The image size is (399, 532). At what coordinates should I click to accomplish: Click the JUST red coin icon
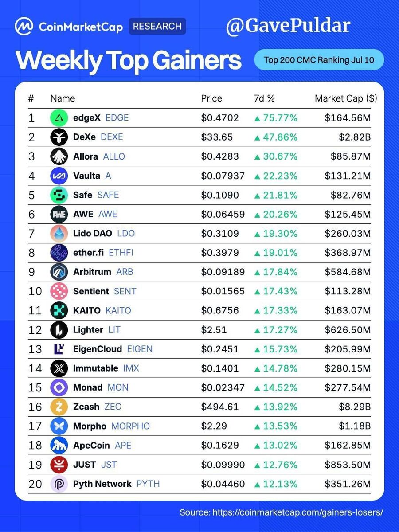[x=59, y=465]
